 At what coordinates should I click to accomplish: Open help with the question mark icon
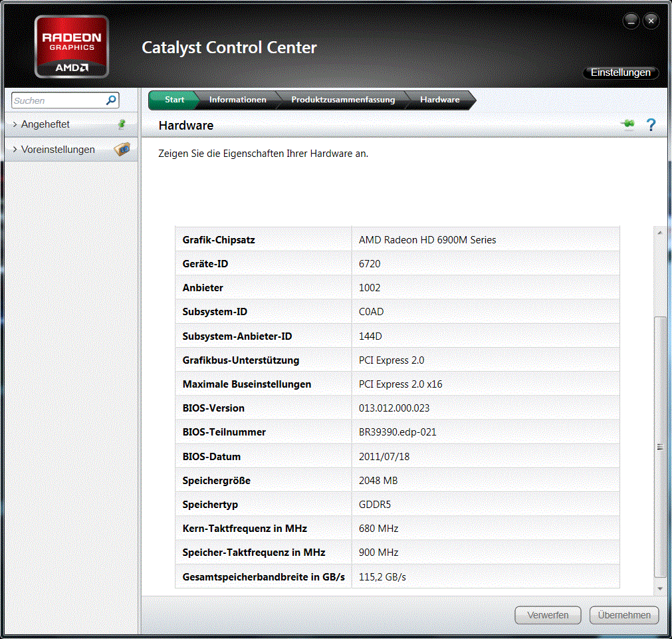tap(651, 125)
